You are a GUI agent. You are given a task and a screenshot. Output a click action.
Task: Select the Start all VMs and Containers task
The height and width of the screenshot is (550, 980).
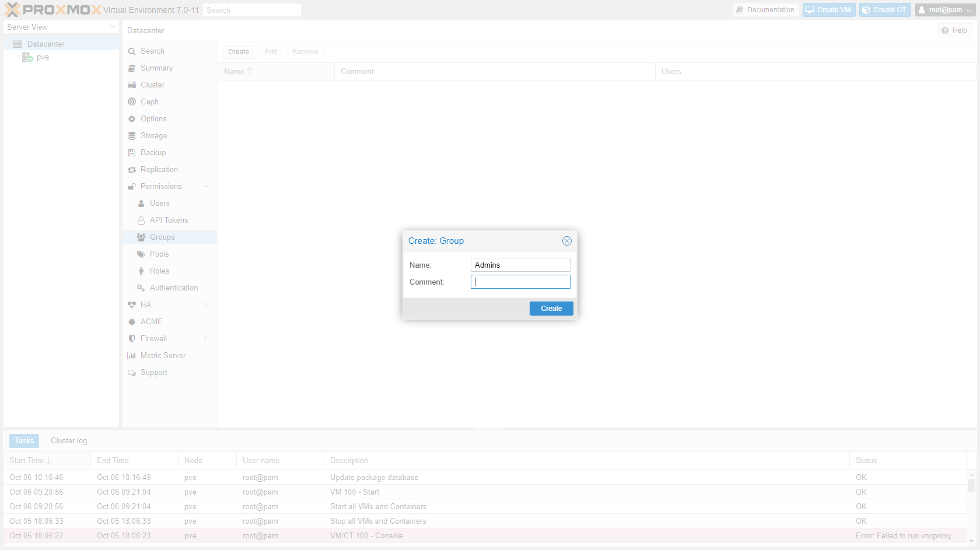click(485, 507)
